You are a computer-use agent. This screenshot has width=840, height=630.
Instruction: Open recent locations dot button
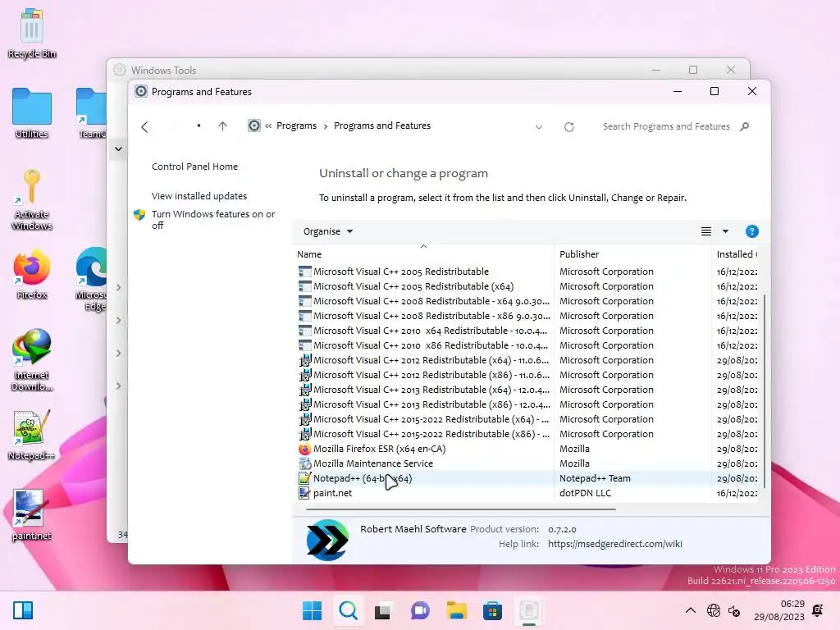(199, 126)
